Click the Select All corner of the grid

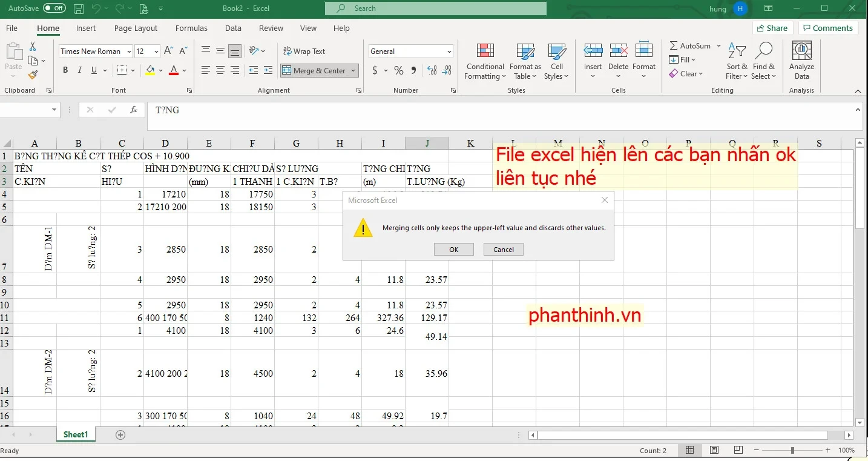tap(7, 144)
